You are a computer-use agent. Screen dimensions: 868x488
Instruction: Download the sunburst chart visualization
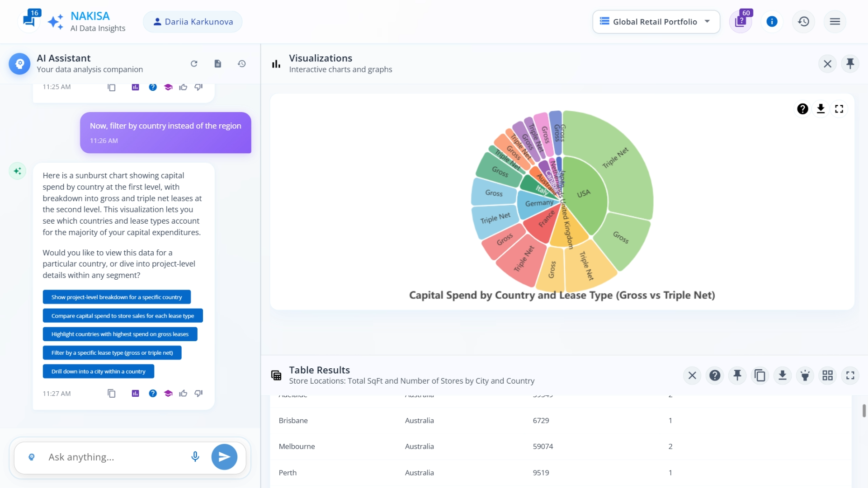pos(821,109)
